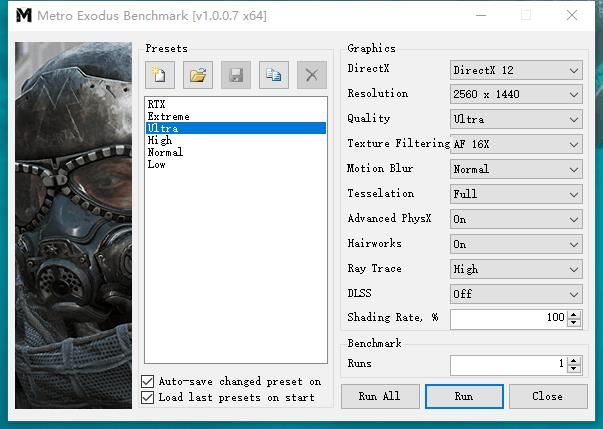Increase Shading Rate with up arrow
The image size is (603, 429).
tap(574, 314)
